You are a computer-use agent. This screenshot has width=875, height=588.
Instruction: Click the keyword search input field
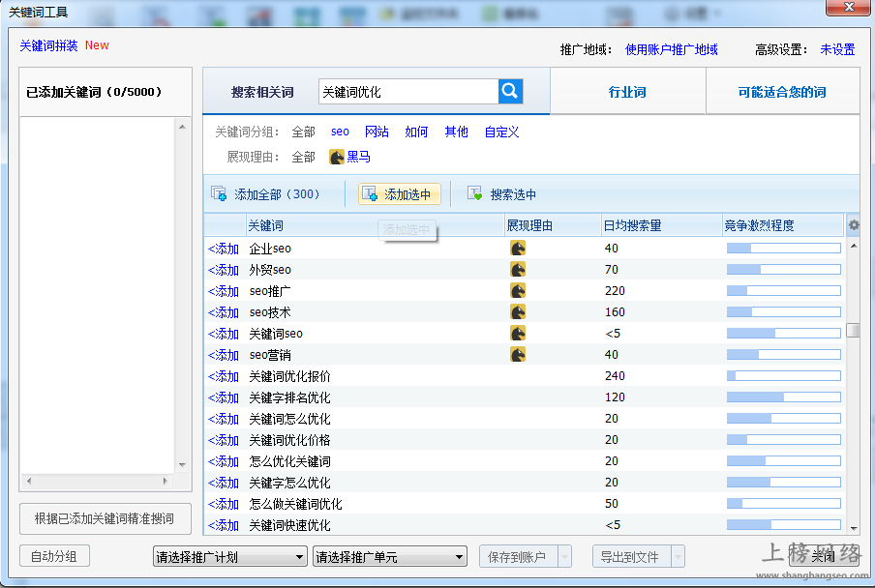point(407,92)
